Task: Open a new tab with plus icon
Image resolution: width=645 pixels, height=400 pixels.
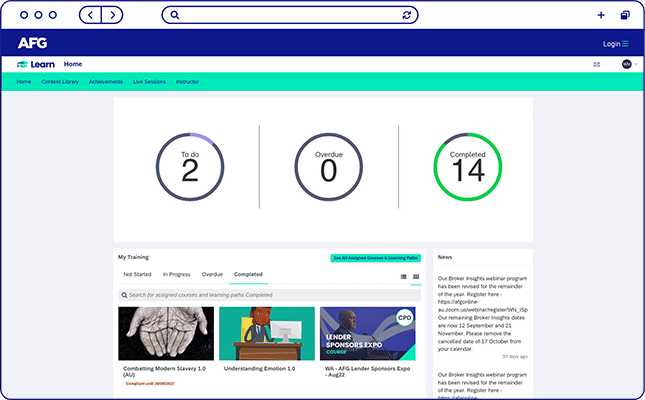Action: (601, 15)
